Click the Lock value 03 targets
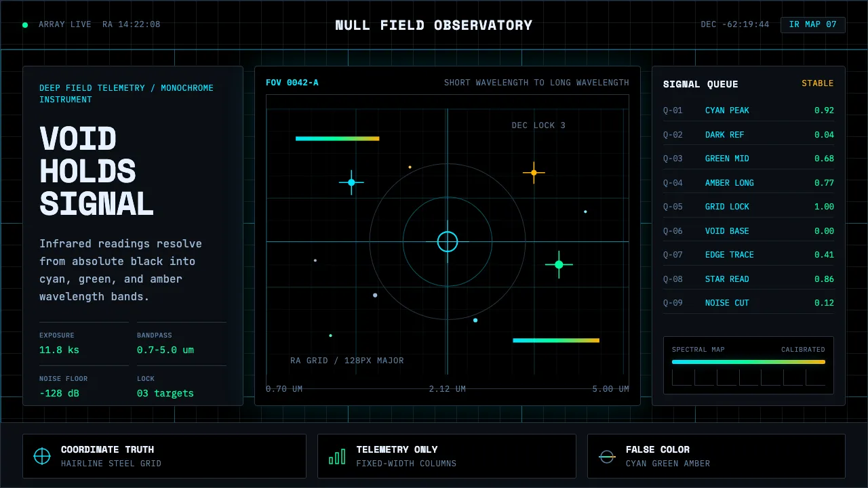868x488 pixels. click(x=165, y=393)
